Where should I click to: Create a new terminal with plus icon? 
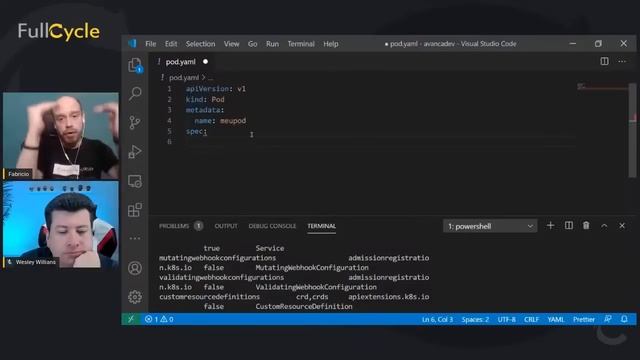pyautogui.click(x=550, y=226)
